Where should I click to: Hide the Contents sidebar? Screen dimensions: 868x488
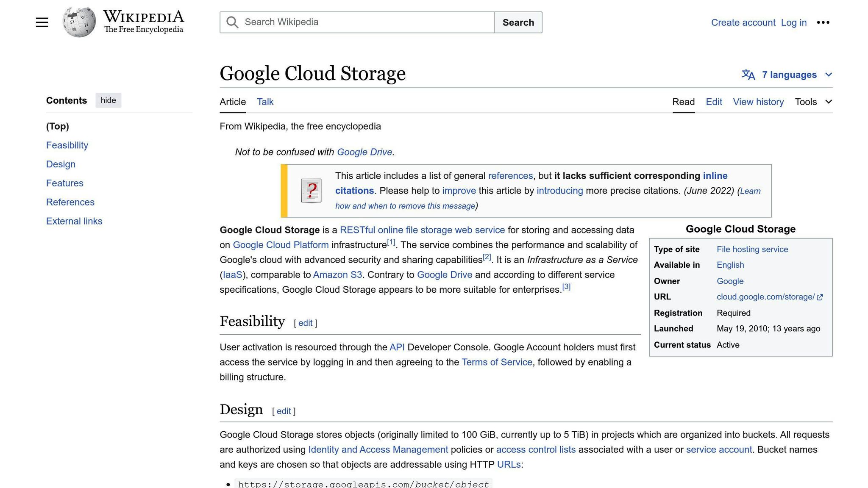(108, 100)
